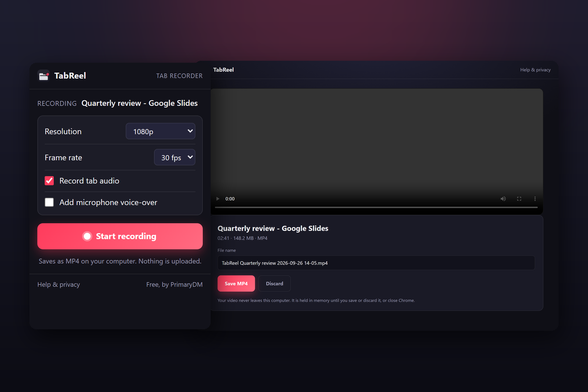The width and height of the screenshot is (588, 392).
Task: Save the recording with Save MP4
Action: [236, 284]
